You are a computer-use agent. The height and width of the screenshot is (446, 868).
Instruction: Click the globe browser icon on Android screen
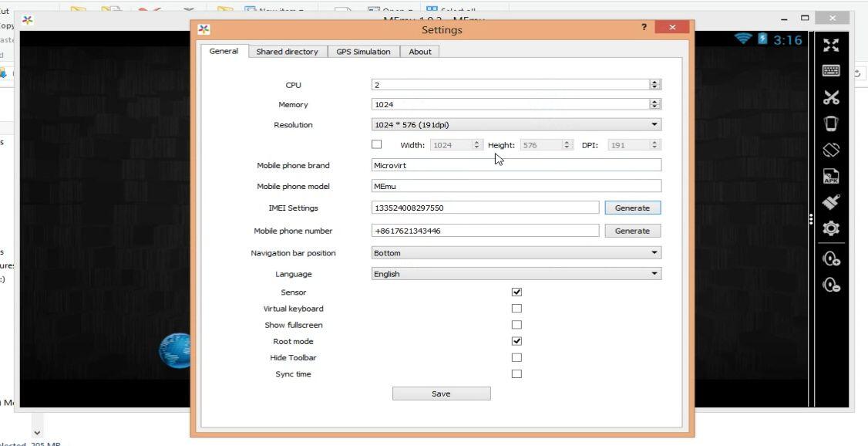[x=174, y=351]
